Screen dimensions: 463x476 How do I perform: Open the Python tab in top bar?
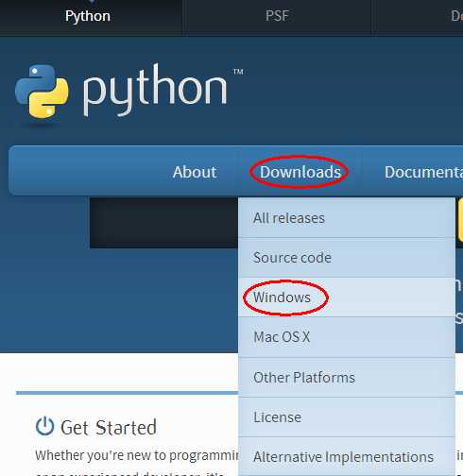pos(88,16)
